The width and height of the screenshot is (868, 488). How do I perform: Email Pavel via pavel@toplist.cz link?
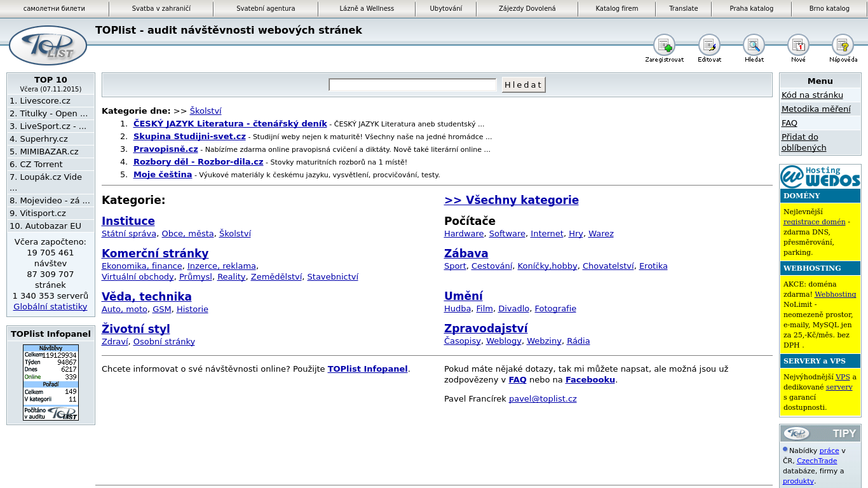[x=542, y=398]
